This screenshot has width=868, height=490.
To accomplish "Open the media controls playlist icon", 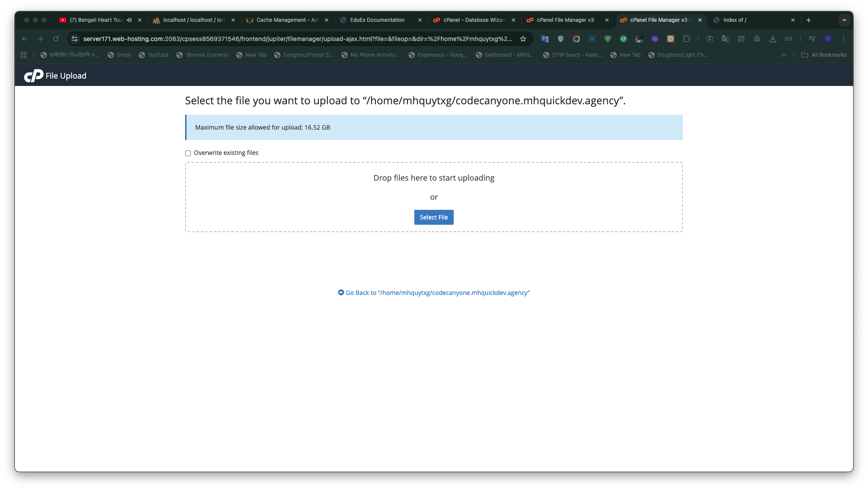I will [812, 39].
